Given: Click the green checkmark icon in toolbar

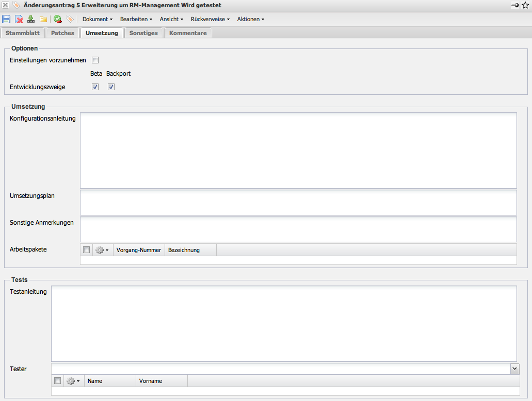Looking at the screenshot, I should 57,19.
